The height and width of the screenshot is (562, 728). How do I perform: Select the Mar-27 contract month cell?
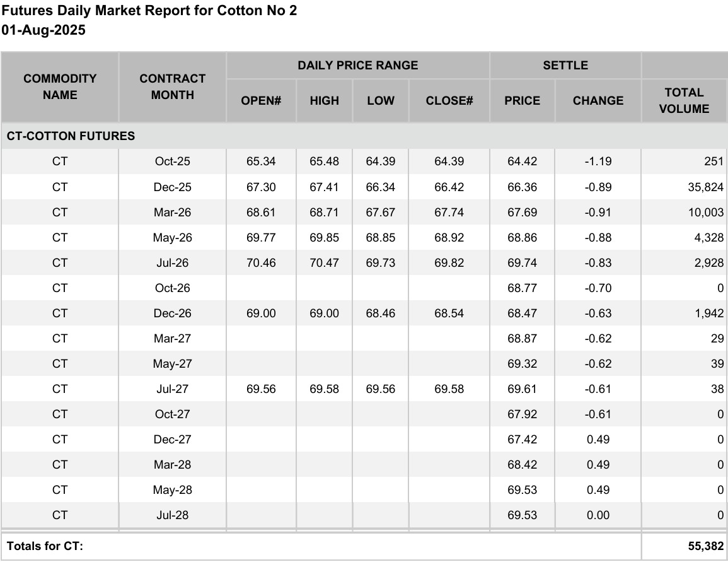coord(172,339)
